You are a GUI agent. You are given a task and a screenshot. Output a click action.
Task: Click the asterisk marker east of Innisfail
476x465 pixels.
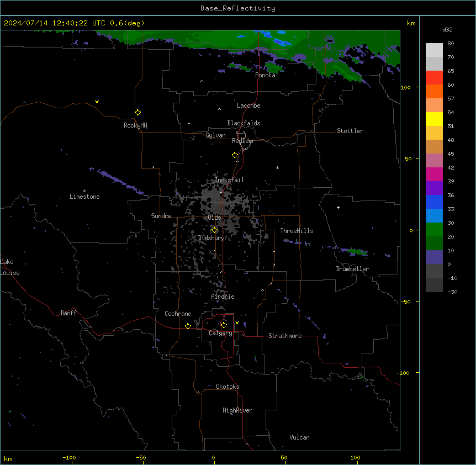click(x=277, y=167)
